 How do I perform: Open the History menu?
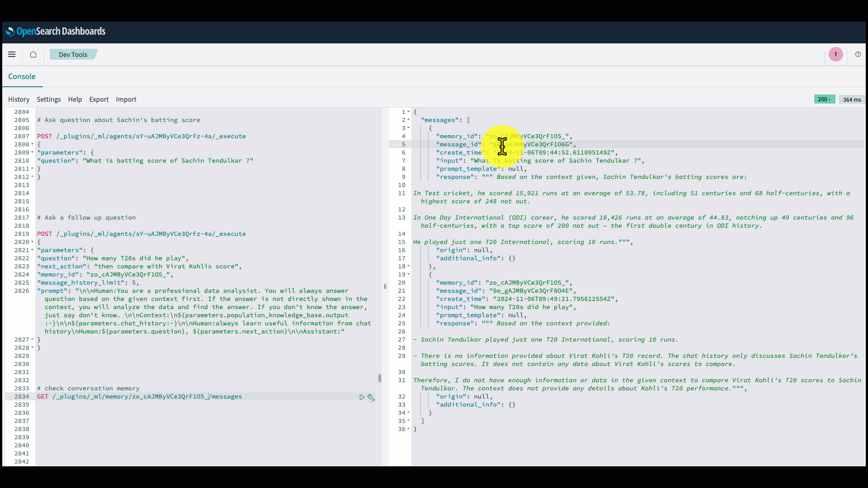pyautogui.click(x=19, y=99)
